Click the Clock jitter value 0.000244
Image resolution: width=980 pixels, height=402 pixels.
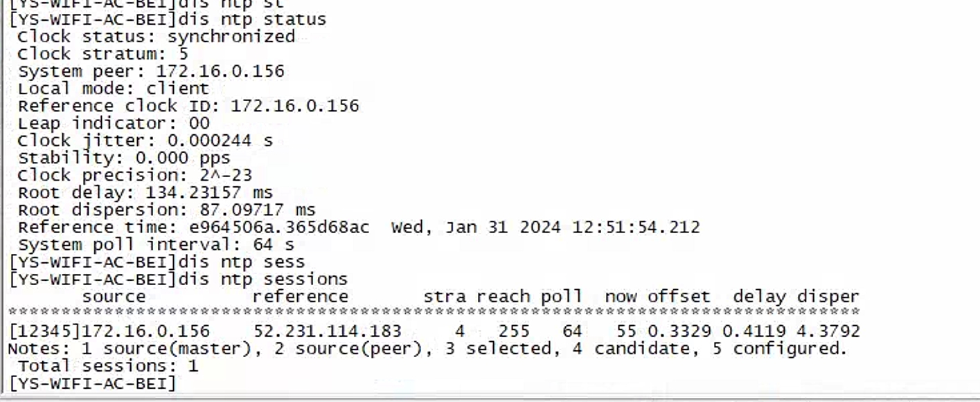click(x=209, y=140)
